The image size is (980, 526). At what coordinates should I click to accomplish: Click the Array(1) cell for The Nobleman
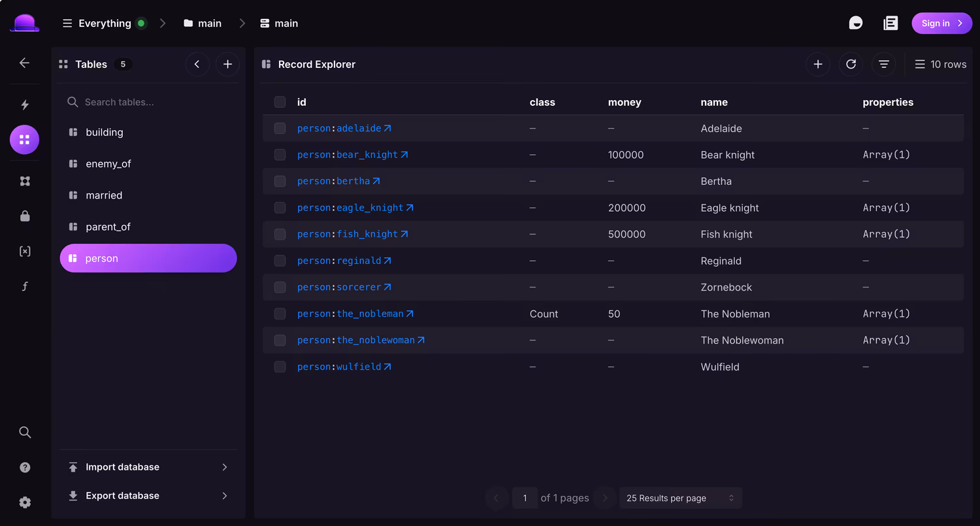click(886, 314)
